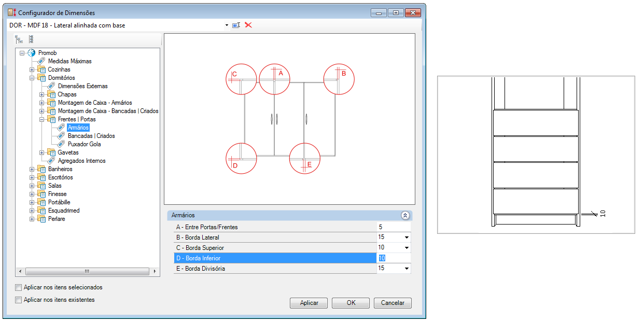This screenshot has height=322, width=644.
Task: Click the rename configuration icon beside the dropdown
Action: pyautogui.click(x=236, y=25)
